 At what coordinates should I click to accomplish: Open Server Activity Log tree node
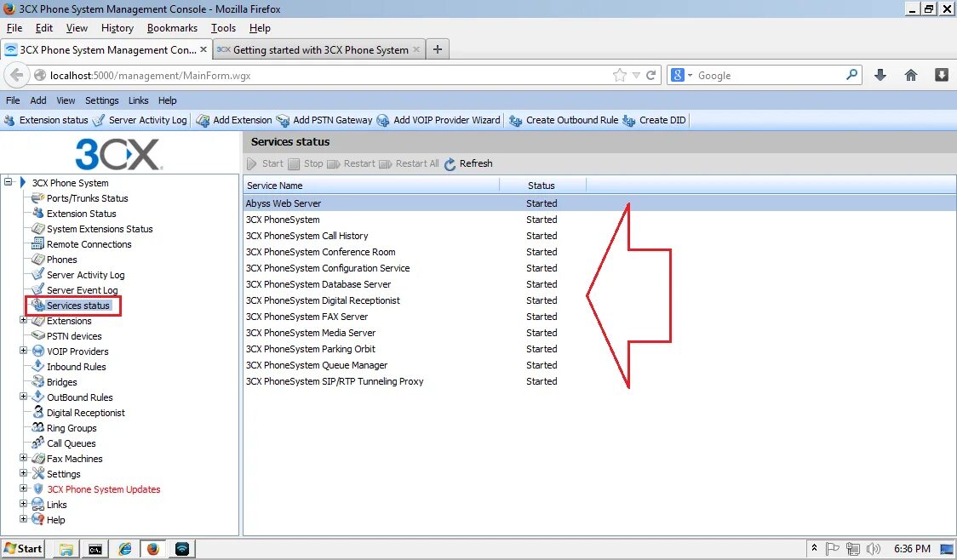click(x=85, y=275)
